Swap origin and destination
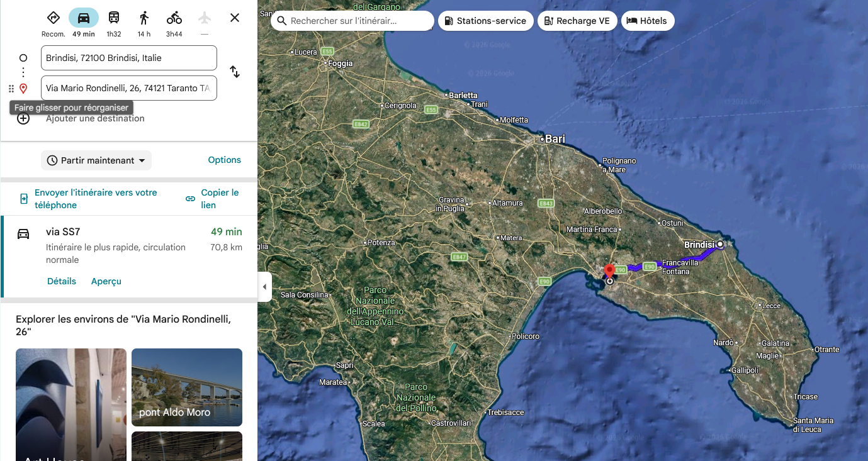The image size is (868, 461). coord(235,72)
